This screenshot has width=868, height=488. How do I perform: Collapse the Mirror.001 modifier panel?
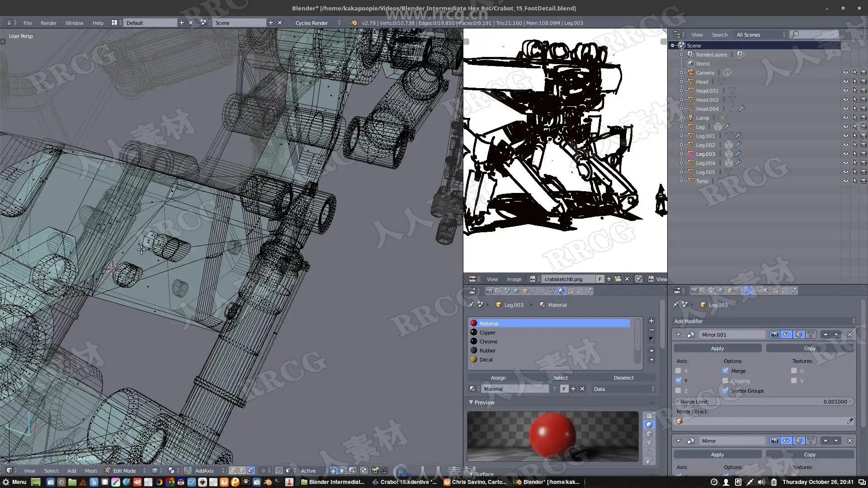point(678,335)
